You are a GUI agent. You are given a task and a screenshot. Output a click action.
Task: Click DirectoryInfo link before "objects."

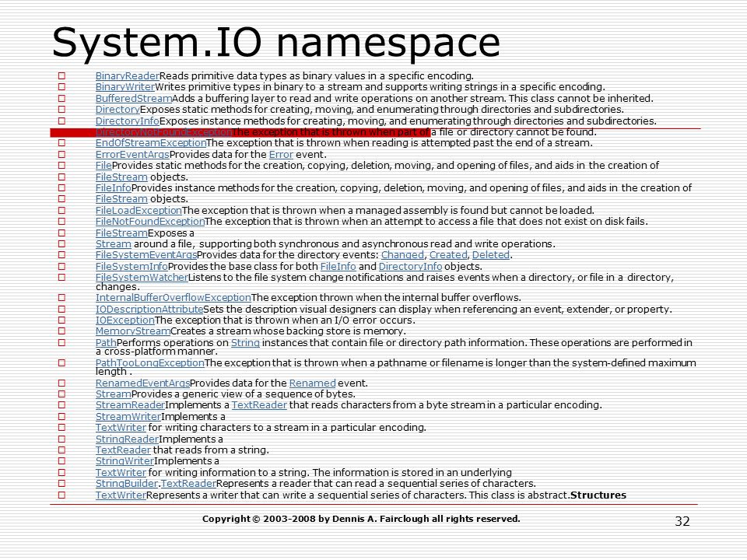[410, 267]
